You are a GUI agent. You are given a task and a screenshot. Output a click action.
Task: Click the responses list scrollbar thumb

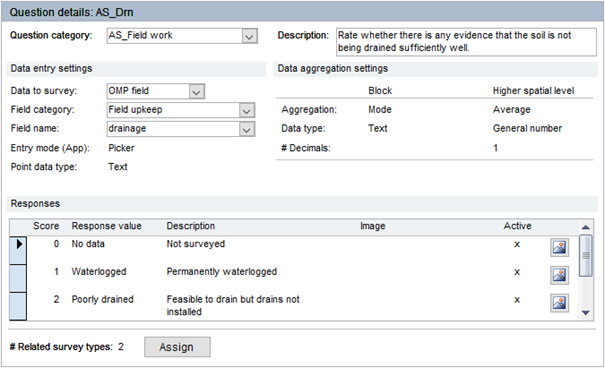click(x=585, y=256)
